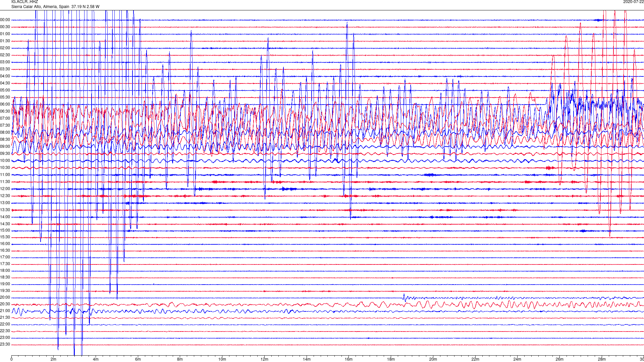Click the date label 2020-07-22
This screenshot has height=362, width=644.
coord(633,2)
